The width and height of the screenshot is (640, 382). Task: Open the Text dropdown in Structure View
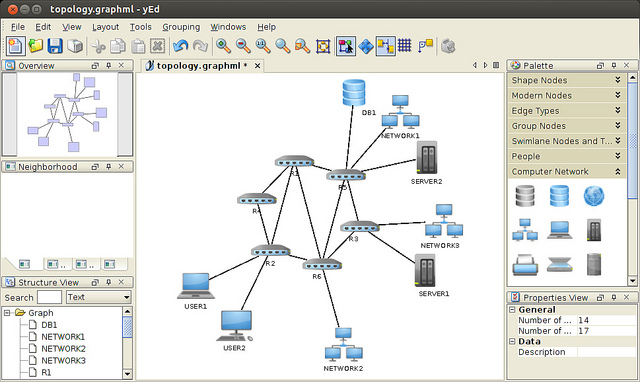pos(98,297)
